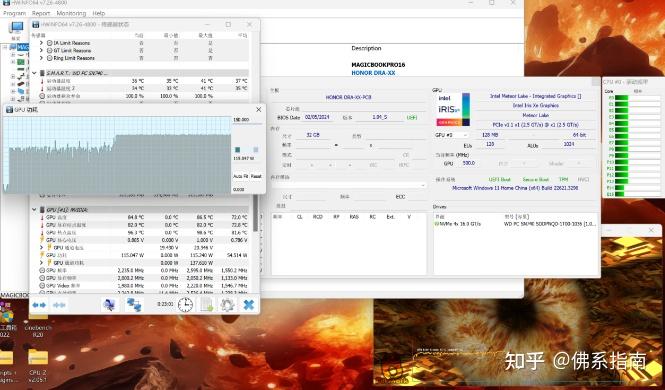The width and height of the screenshot is (665, 390).
Task: Expand Ring Limit Reasons row
Action: pos(41,58)
